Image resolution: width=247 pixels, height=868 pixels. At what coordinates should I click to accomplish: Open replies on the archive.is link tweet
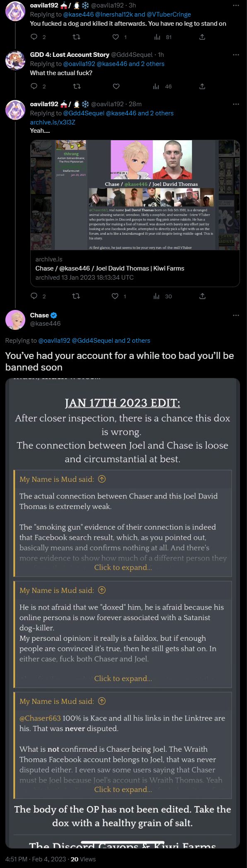coord(34,296)
